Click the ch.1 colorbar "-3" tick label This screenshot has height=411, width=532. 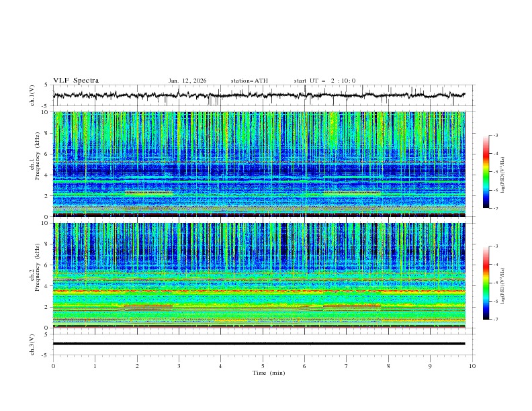coord(495,135)
